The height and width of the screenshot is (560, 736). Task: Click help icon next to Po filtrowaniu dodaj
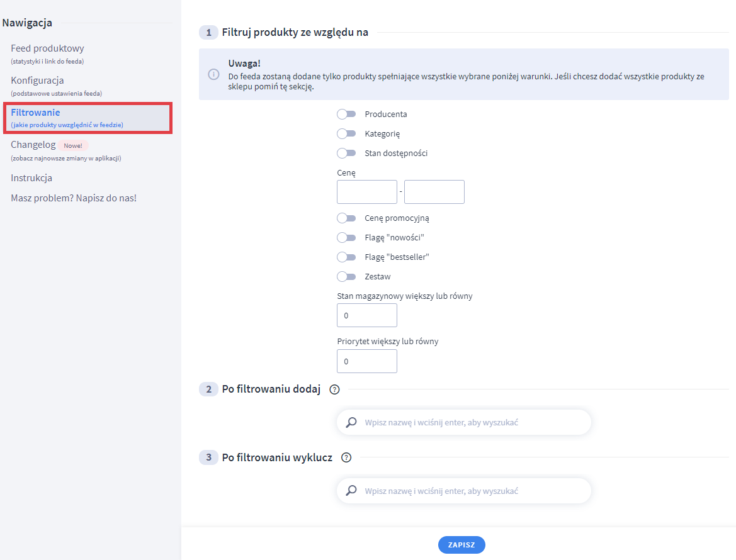click(x=334, y=389)
